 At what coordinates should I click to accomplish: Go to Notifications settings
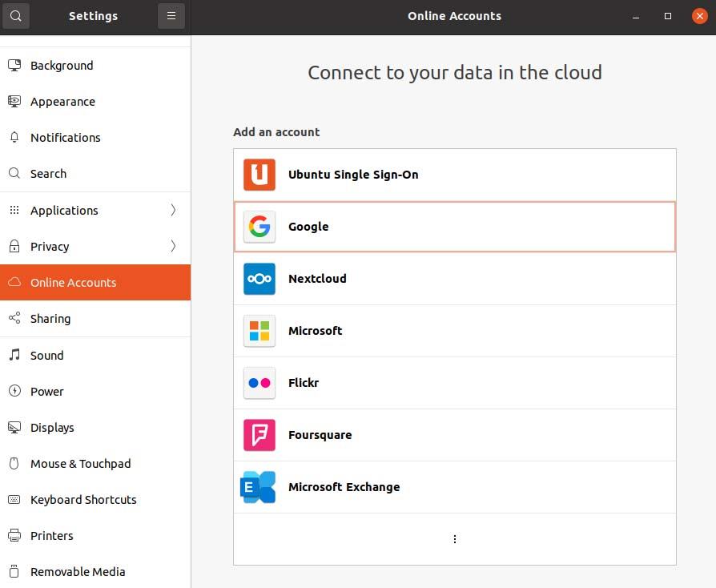95,138
